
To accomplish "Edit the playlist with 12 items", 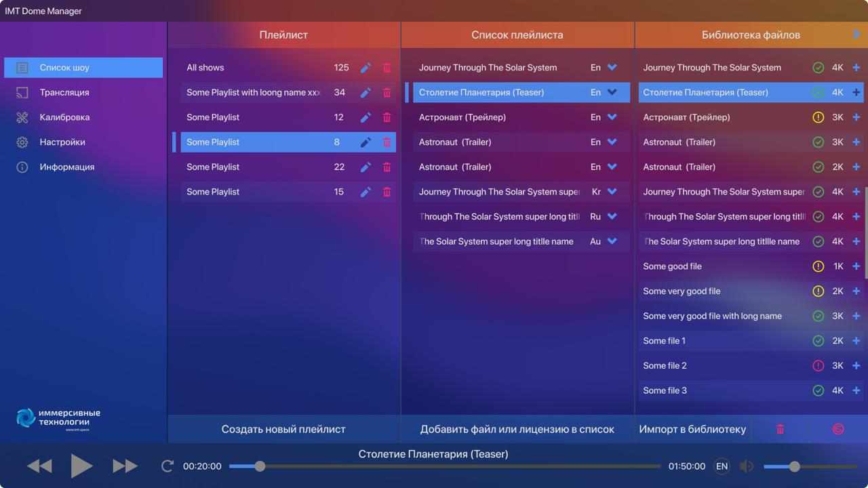I will point(366,117).
